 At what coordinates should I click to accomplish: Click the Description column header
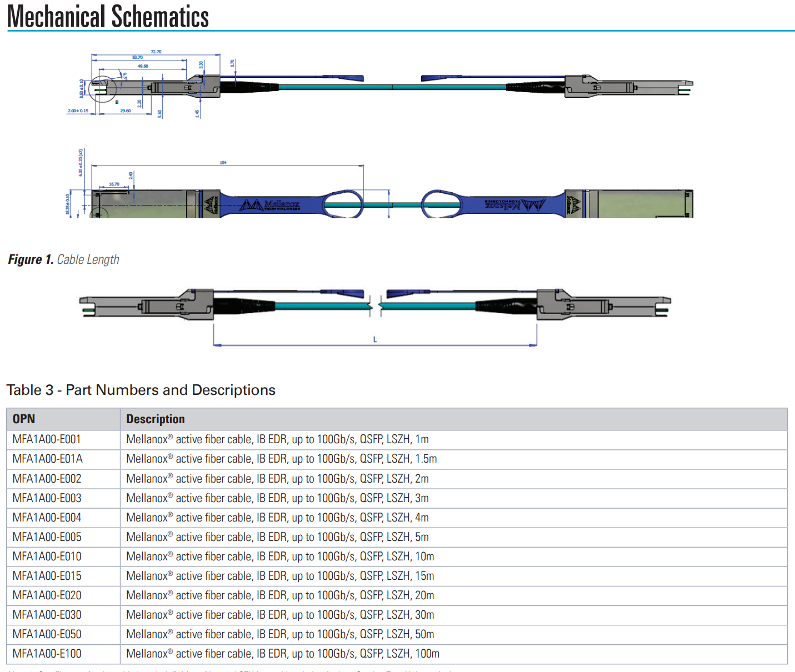[x=156, y=419]
